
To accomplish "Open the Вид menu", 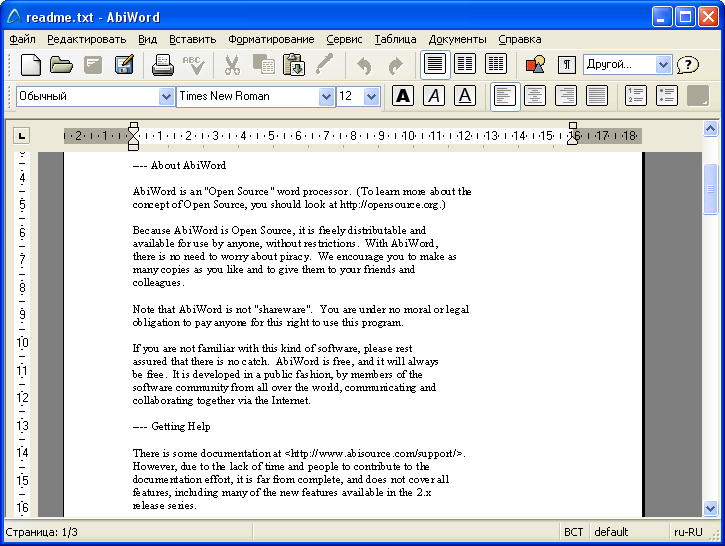I will point(147,39).
